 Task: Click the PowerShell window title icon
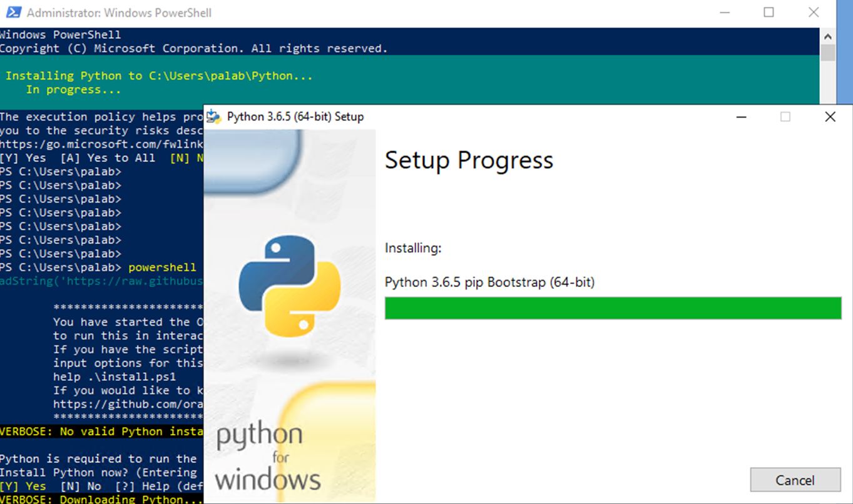(14, 12)
